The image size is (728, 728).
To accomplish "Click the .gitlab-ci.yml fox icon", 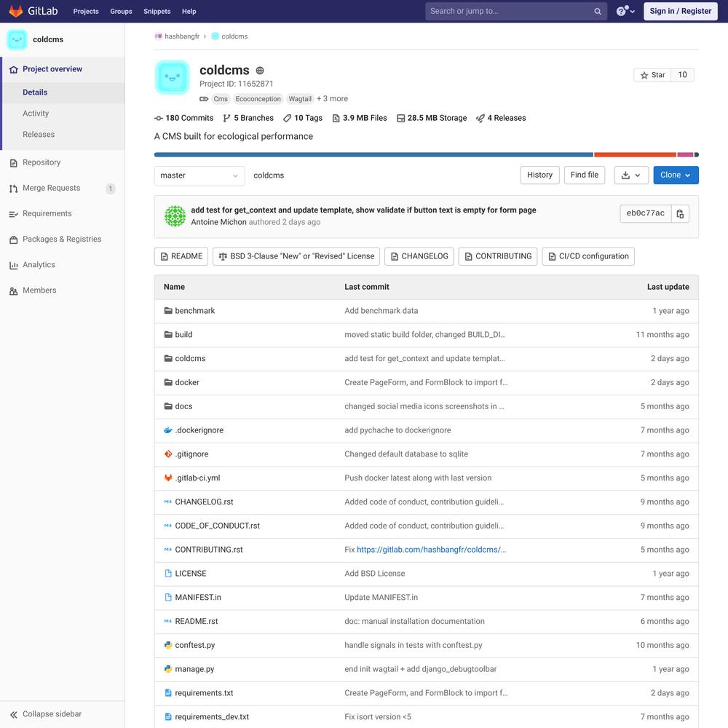I will pyautogui.click(x=168, y=478).
